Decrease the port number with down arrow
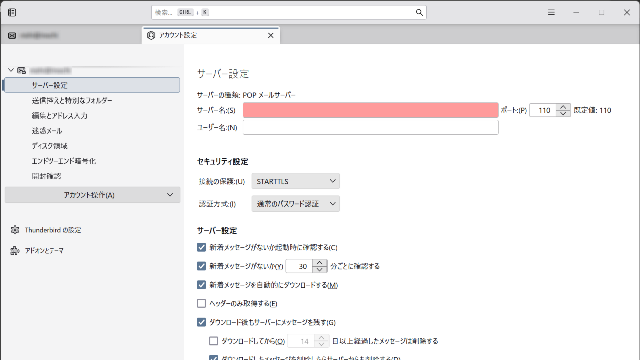The height and width of the screenshot is (360, 640). 563,113
